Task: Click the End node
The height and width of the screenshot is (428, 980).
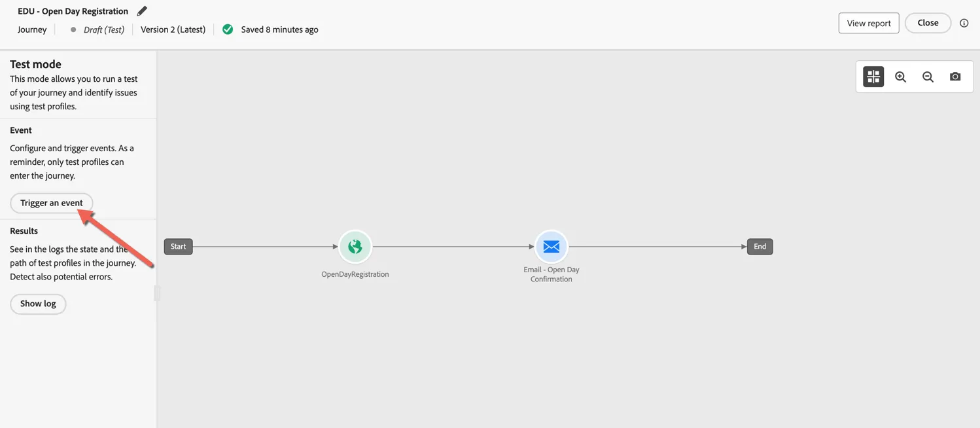Action: 760,247
